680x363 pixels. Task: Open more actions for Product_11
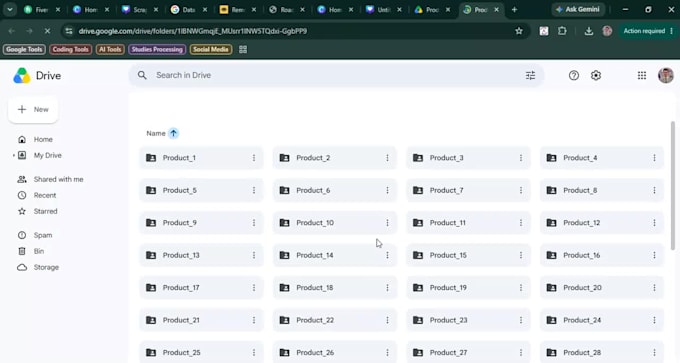tap(521, 223)
